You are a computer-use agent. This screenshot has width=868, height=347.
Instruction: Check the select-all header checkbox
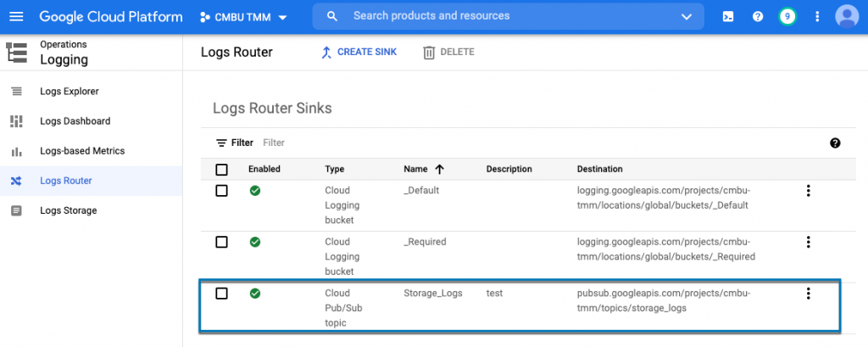coord(222,170)
